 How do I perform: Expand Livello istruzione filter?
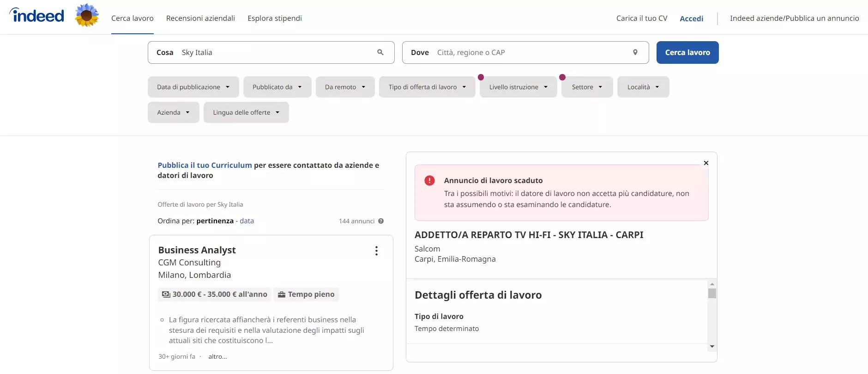coord(518,87)
